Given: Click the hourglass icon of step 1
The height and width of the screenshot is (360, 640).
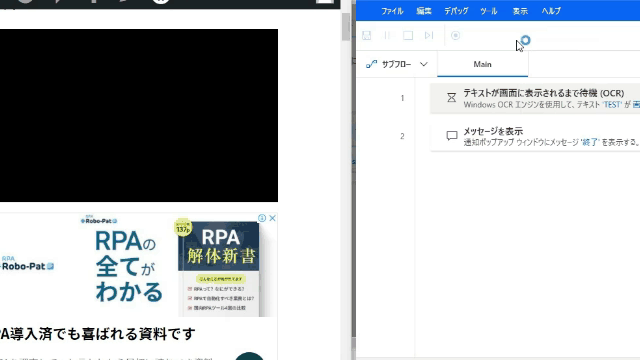Looking at the screenshot, I should 451,98.
